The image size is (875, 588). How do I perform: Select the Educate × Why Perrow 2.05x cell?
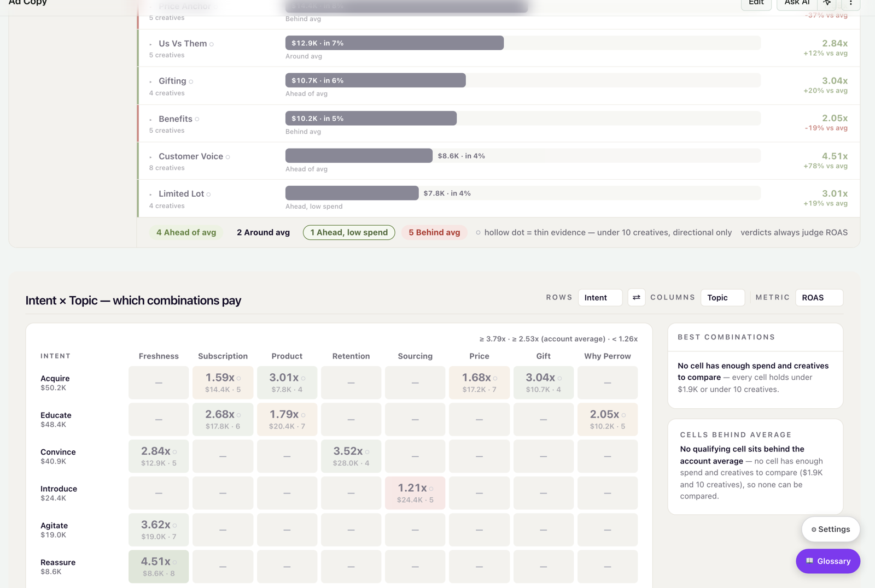[x=607, y=419]
